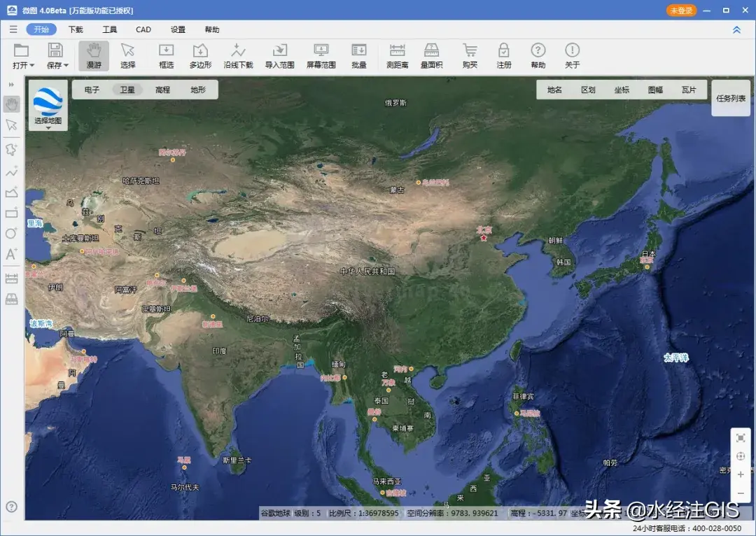Click the 批量 batch download icon
756x536 pixels.
click(358, 55)
